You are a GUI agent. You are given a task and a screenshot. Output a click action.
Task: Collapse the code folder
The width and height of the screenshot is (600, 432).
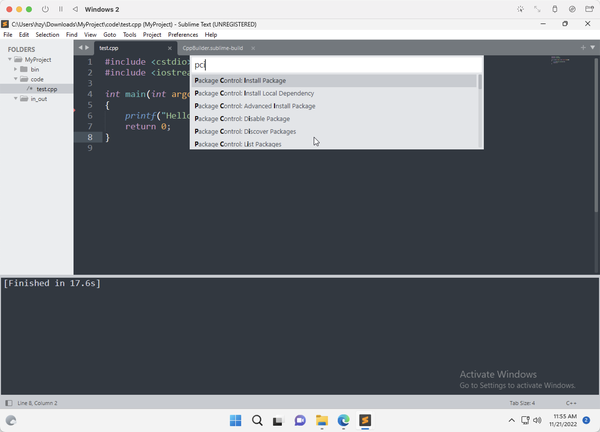[x=16, y=79]
